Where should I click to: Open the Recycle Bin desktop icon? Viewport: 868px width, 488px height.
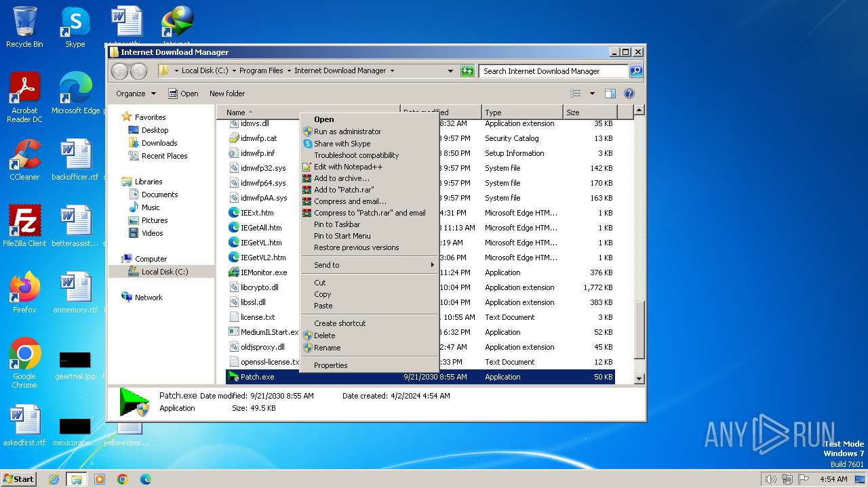24,27
